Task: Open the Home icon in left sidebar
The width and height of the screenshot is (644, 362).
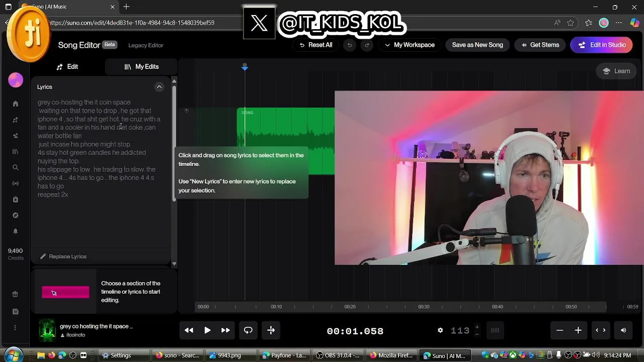Action: pyautogui.click(x=16, y=104)
